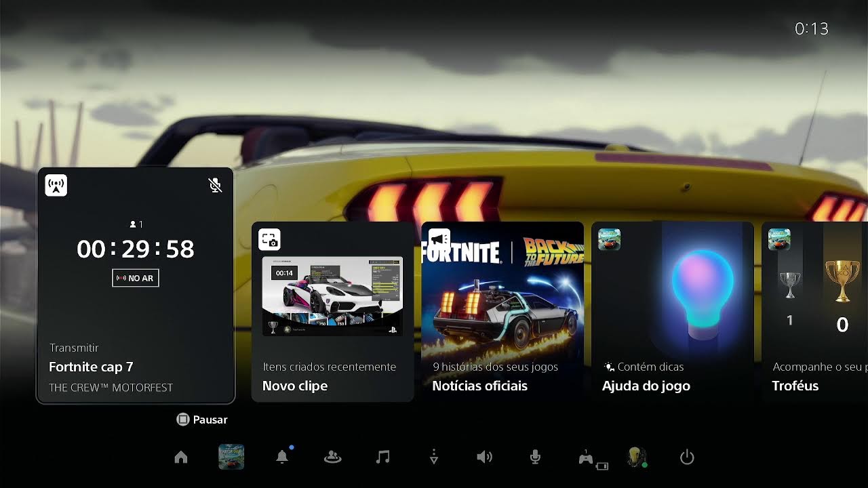
Task: Pause the broadcast with the Pausar button
Action: coord(202,420)
